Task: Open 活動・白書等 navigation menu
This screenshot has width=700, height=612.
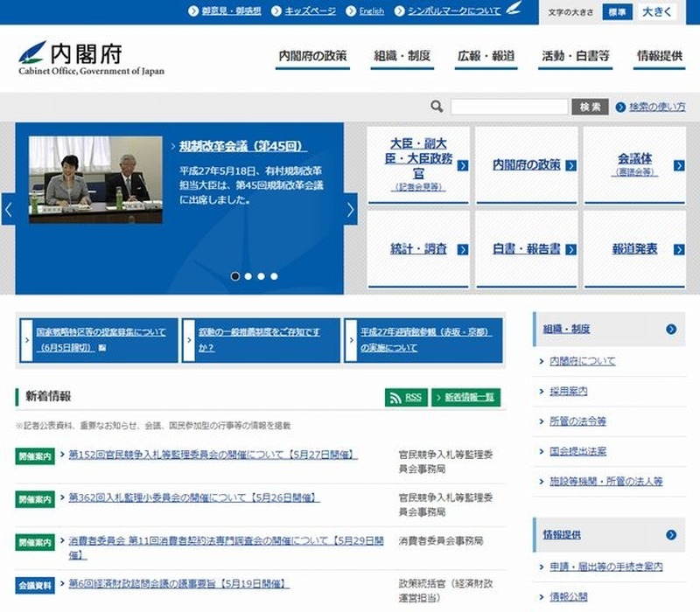Action: click(x=576, y=56)
